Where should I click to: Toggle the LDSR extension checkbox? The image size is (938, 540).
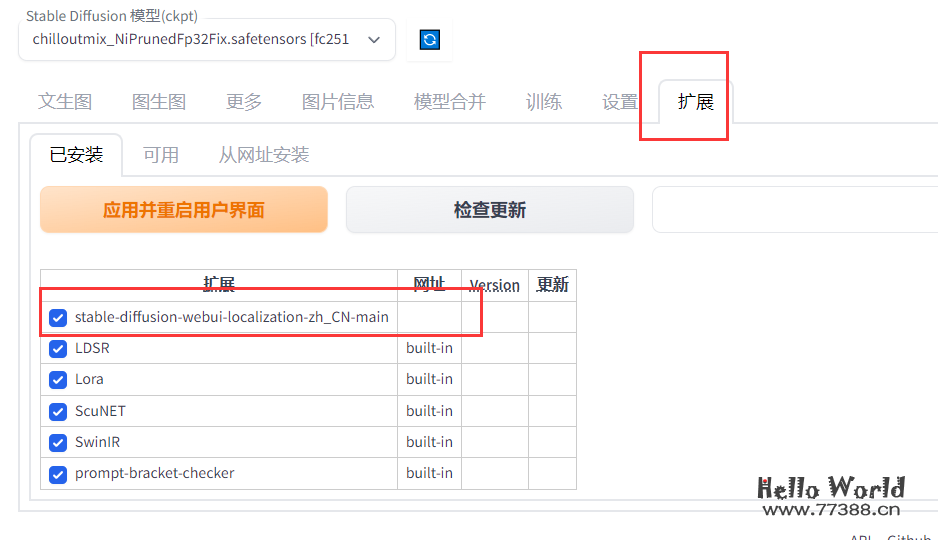click(x=58, y=349)
